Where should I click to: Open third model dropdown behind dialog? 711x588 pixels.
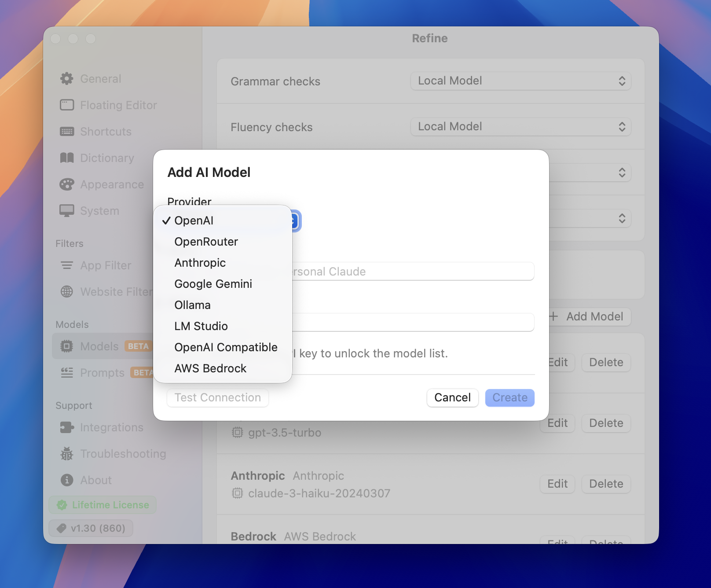590,173
